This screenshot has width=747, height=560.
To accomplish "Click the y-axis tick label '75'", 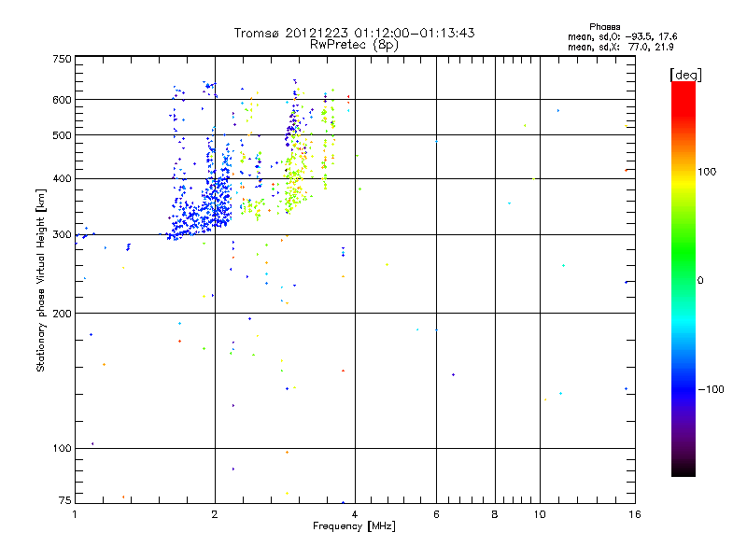I will [x=65, y=500].
